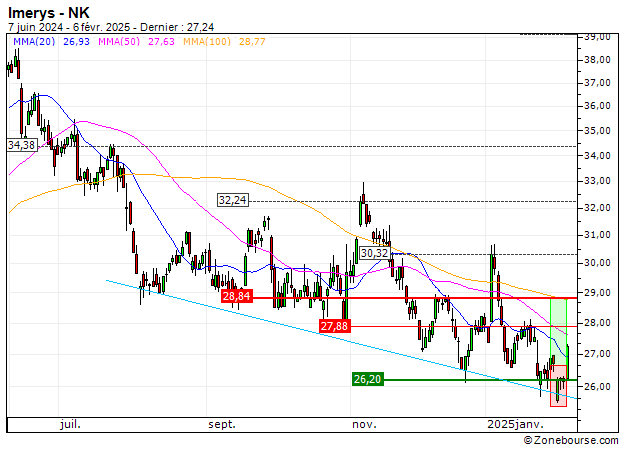This screenshot has height=450, width=625.
Task: Click the MMA(50) legend label
Action: (119, 41)
